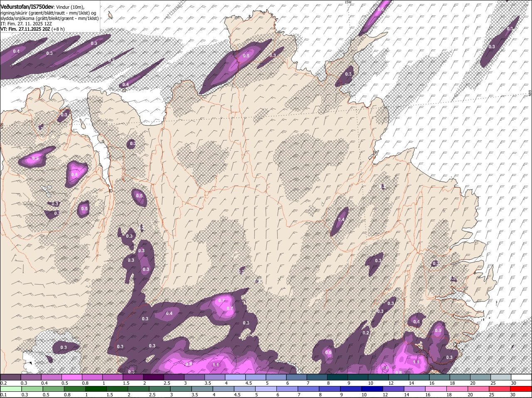Click the lower legend swatch between 2.5 and 3
532x398 pixels.
(160, 389)
